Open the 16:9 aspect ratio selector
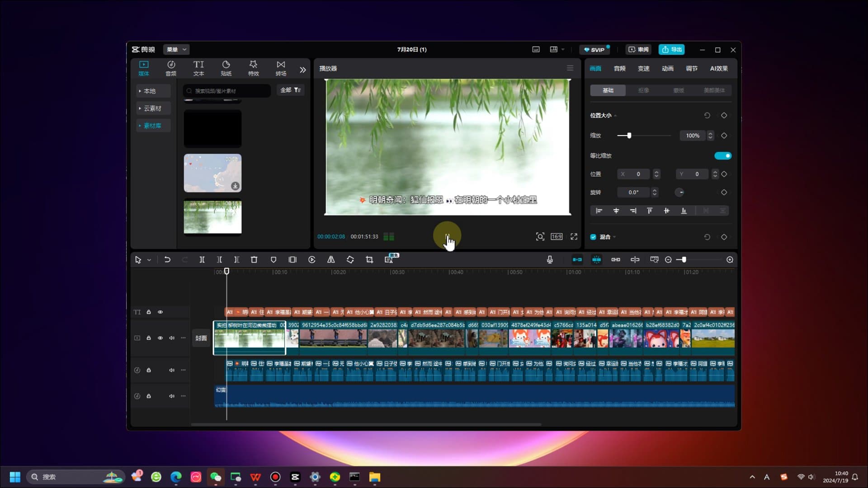The image size is (868, 488). tap(557, 237)
